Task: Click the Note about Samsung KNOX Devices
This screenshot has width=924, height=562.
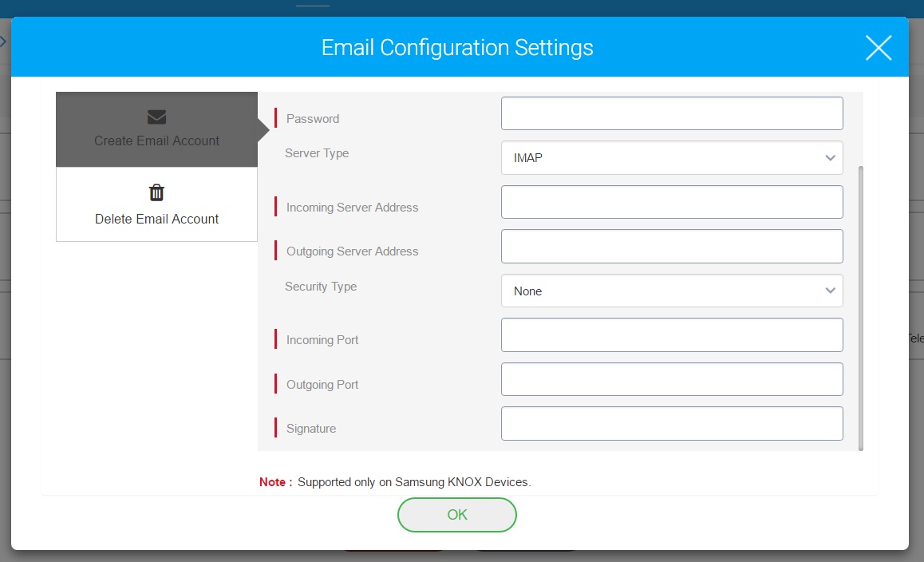Action: tap(396, 482)
